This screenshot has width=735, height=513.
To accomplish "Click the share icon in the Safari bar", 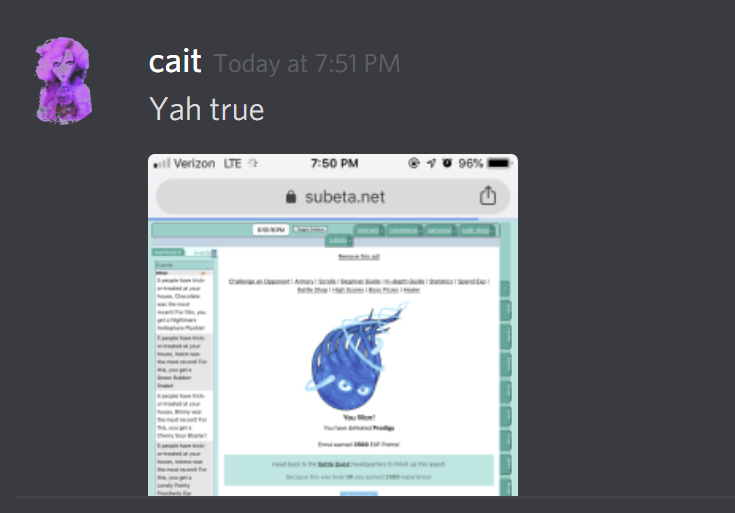I will click(x=488, y=196).
